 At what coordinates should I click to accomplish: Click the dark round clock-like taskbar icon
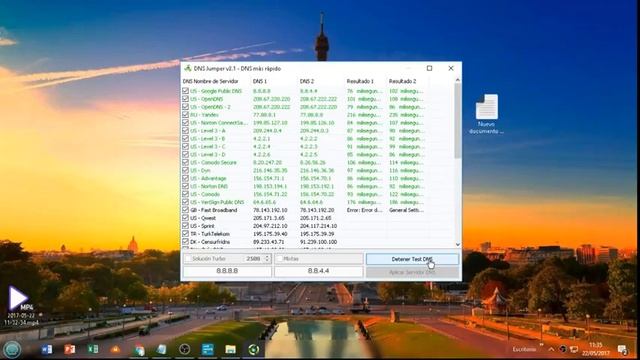point(184,349)
